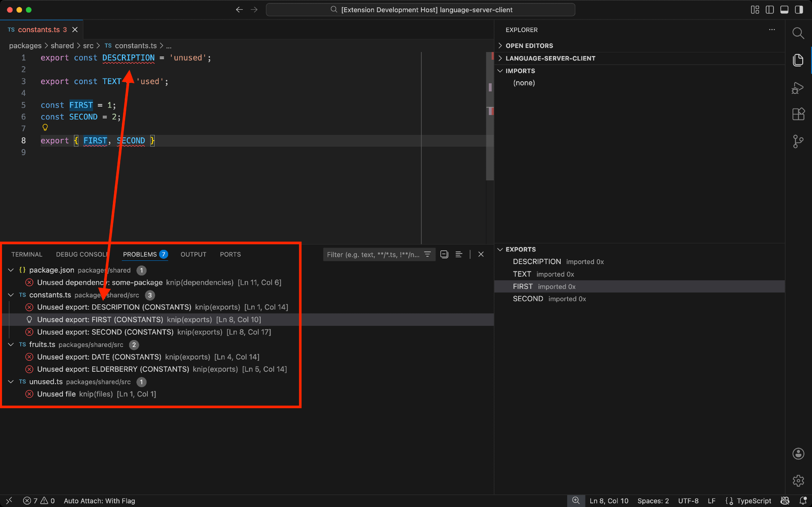Expand the OPEN EDITORS section
This screenshot has width=812, height=507.
[x=529, y=45]
